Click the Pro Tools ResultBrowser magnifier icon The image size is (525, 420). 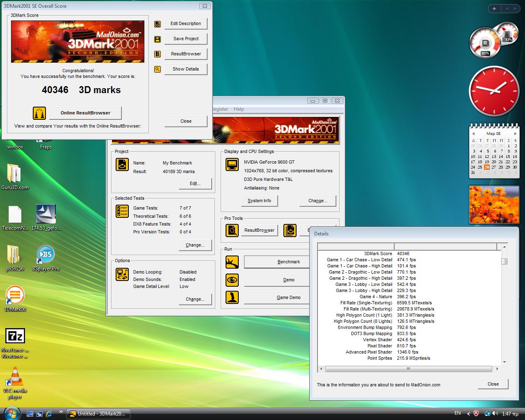232,230
